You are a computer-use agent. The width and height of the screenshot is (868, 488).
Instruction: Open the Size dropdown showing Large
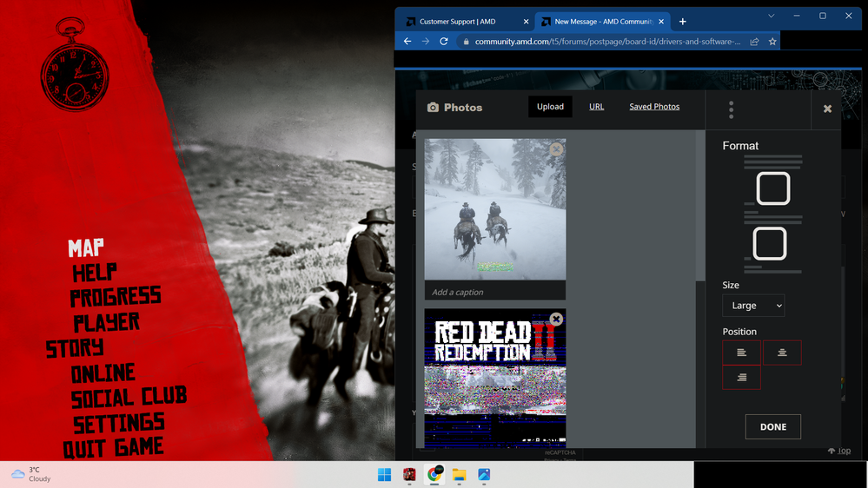(753, 306)
